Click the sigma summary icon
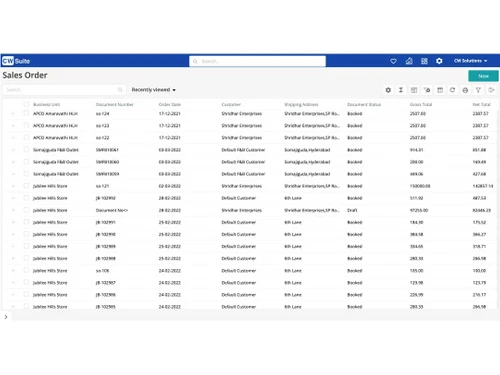This screenshot has width=500, height=375. (x=401, y=90)
